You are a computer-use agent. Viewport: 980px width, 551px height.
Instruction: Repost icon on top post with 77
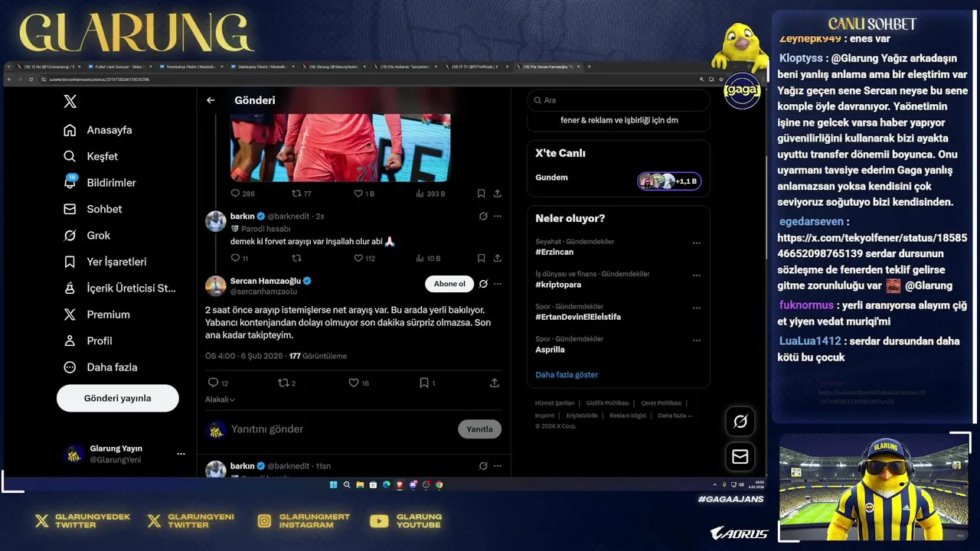pos(296,194)
